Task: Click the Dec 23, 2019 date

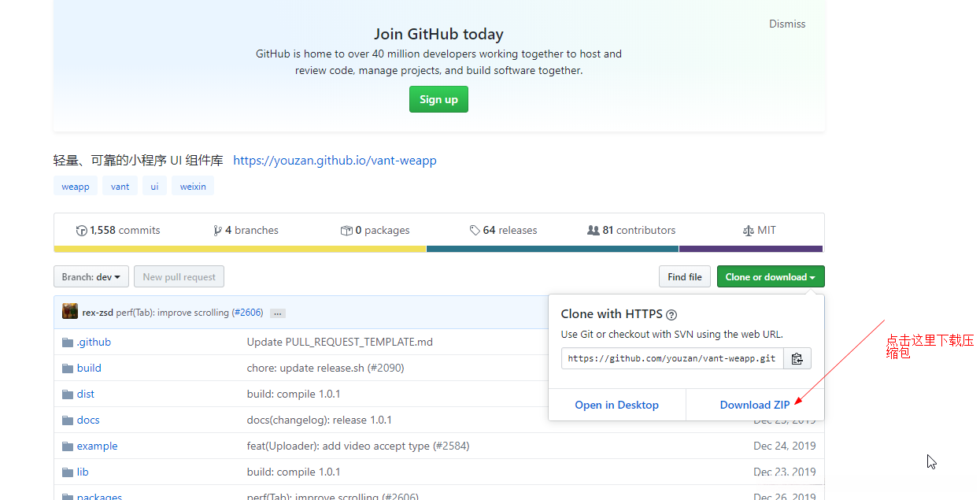Action: (785, 472)
